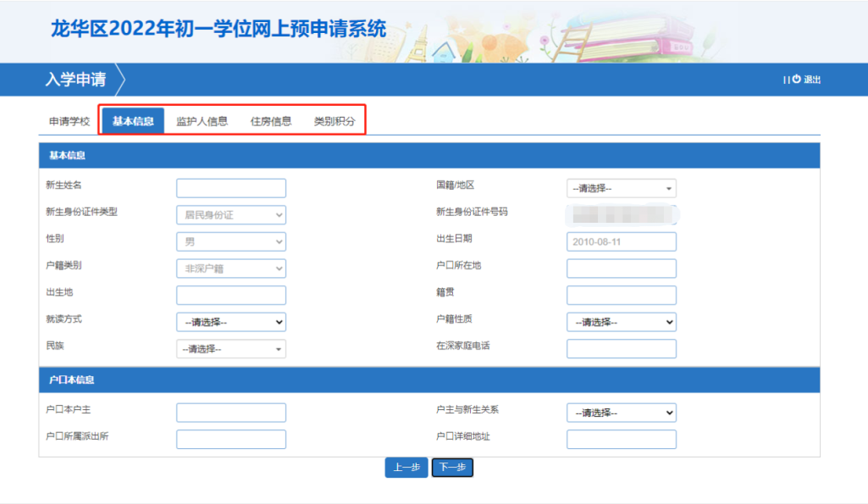
Task: Click the power/logout icon next to 退出
Action: point(797,80)
